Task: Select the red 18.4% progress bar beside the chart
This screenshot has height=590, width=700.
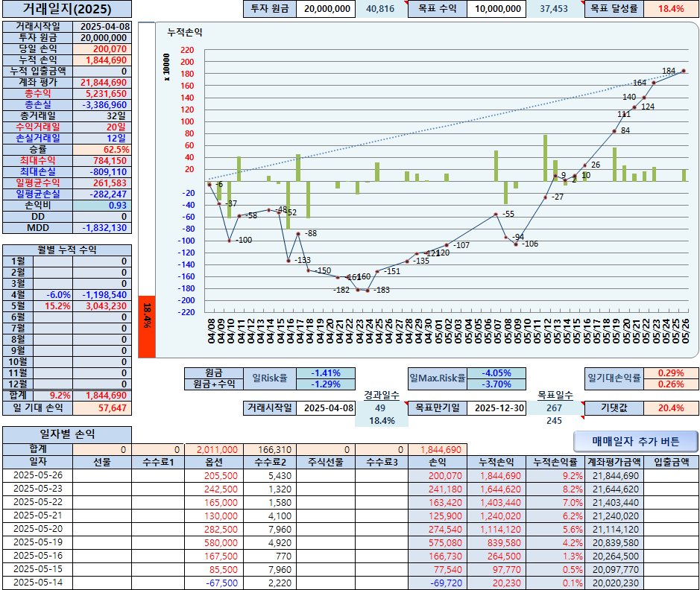Action: click(x=147, y=326)
